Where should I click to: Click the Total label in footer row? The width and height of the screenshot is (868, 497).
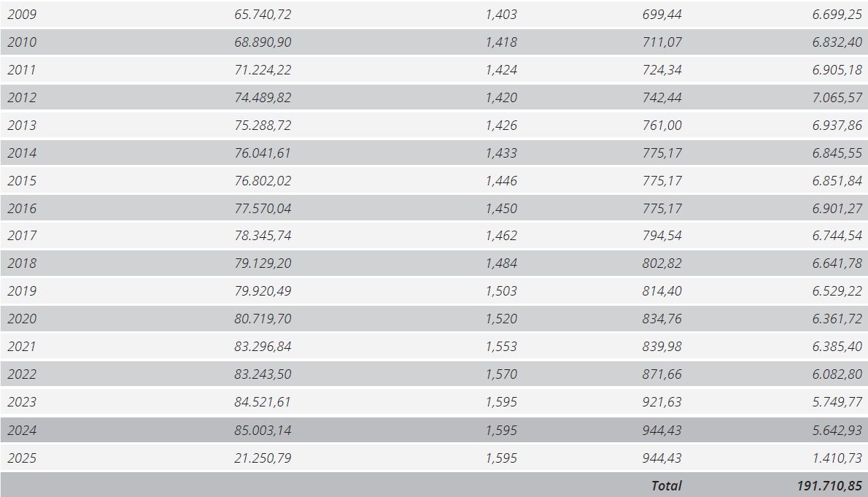coord(667,486)
